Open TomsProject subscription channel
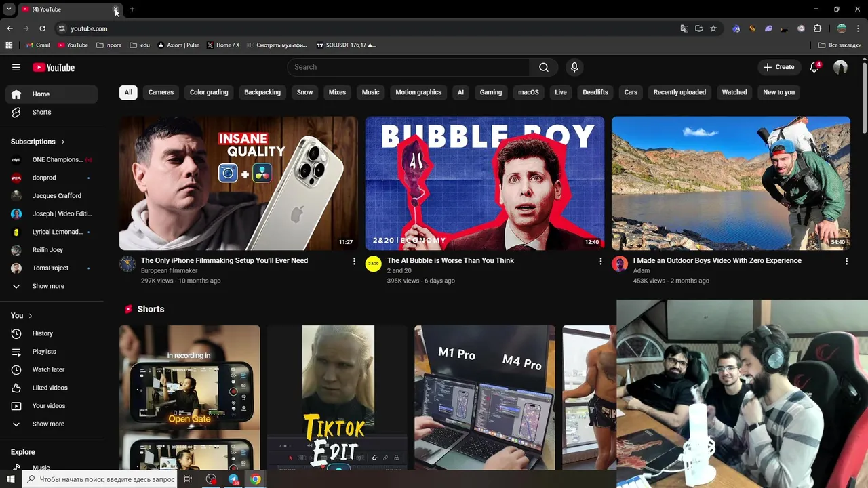Image resolution: width=868 pixels, height=488 pixels. pos(52,268)
